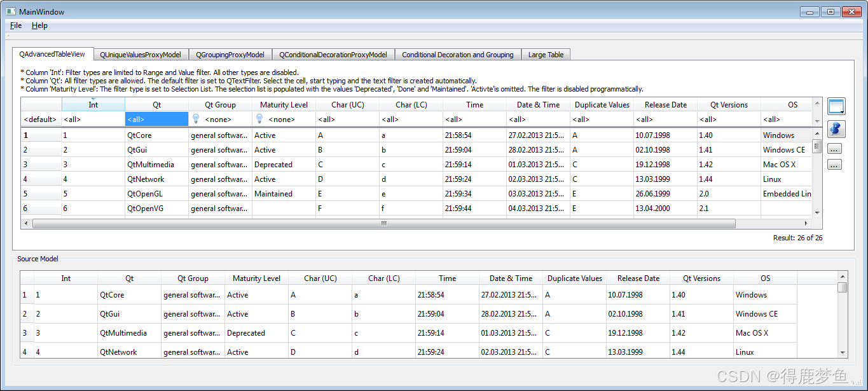Open the <none> filter under Qt Group
This screenshot has width=868, height=391.
click(220, 120)
